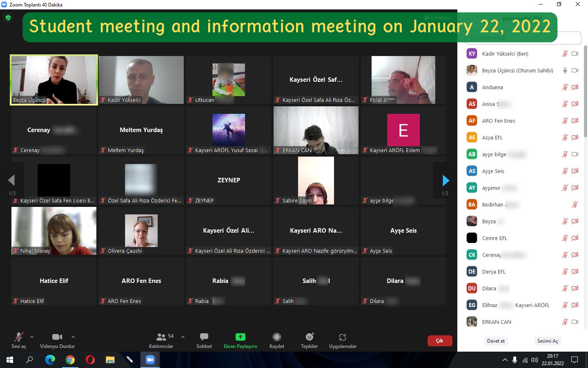This screenshot has width=588, height=368.
Task: Click muted mic icon for Bedirhan row
Action: coord(575,204)
